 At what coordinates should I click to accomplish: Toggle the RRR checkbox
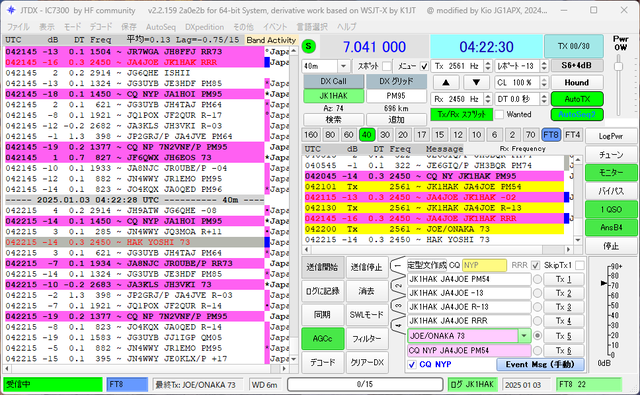tap(536, 266)
